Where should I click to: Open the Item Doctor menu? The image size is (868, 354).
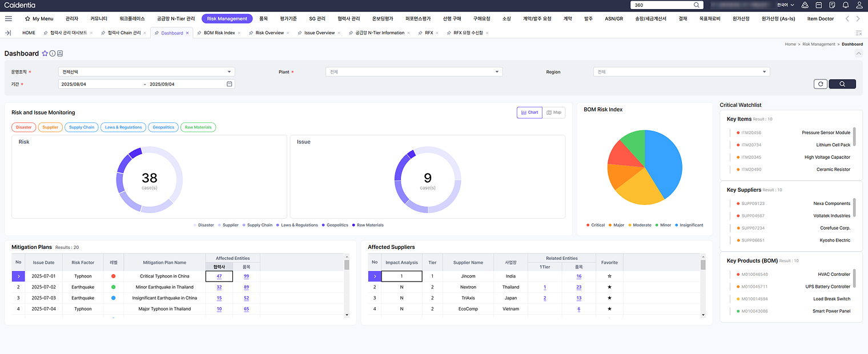point(820,19)
